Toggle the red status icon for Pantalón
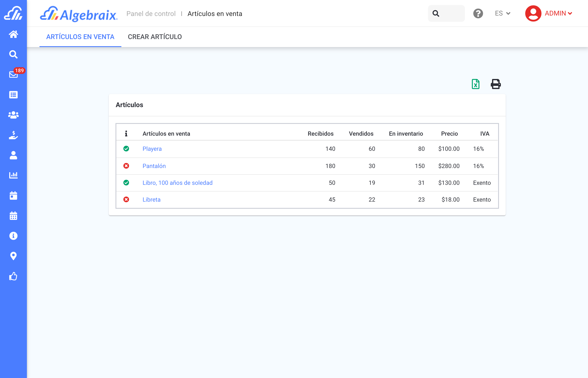 click(x=126, y=166)
